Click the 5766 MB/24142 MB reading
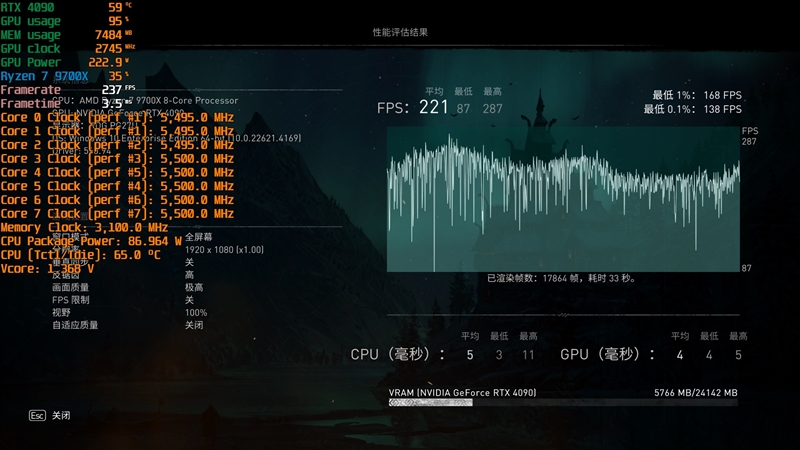Image resolution: width=800 pixels, height=450 pixels. coord(696,392)
